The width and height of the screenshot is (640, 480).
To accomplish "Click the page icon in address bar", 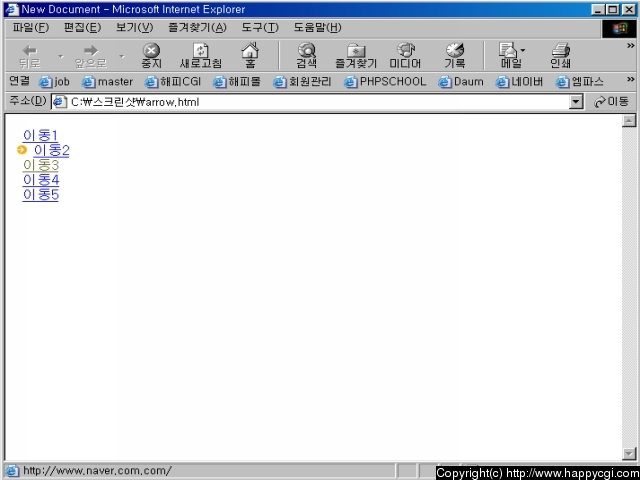I will [60, 102].
